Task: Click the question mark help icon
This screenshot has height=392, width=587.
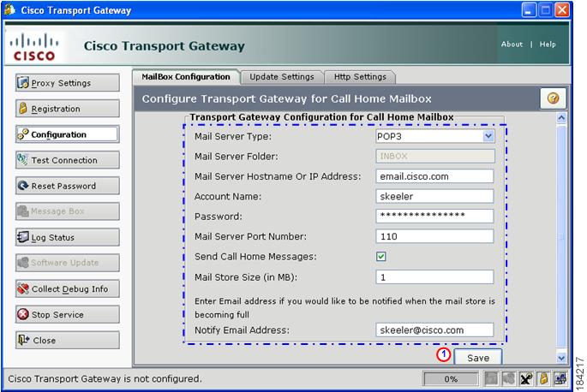Action: (x=553, y=98)
